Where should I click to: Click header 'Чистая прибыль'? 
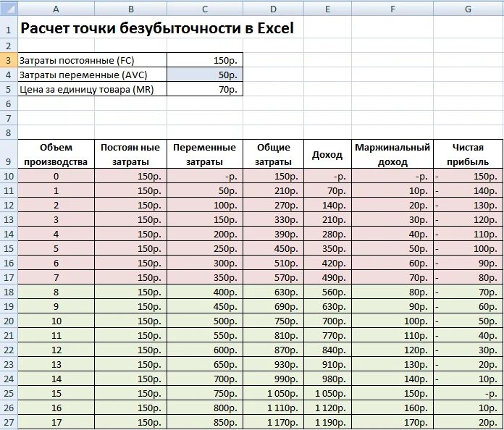tap(468, 154)
